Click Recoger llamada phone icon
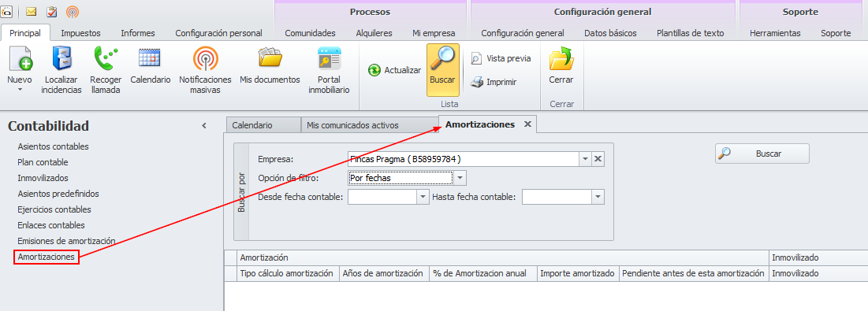The image size is (868, 311). [x=106, y=58]
